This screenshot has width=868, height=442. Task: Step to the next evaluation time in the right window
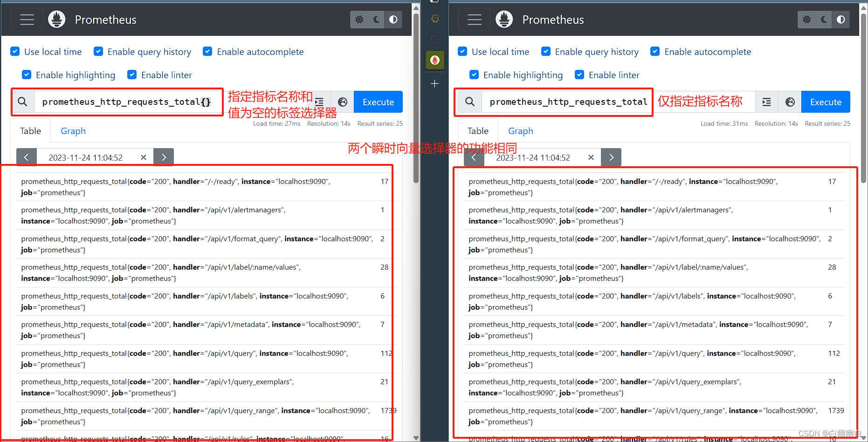click(x=611, y=157)
